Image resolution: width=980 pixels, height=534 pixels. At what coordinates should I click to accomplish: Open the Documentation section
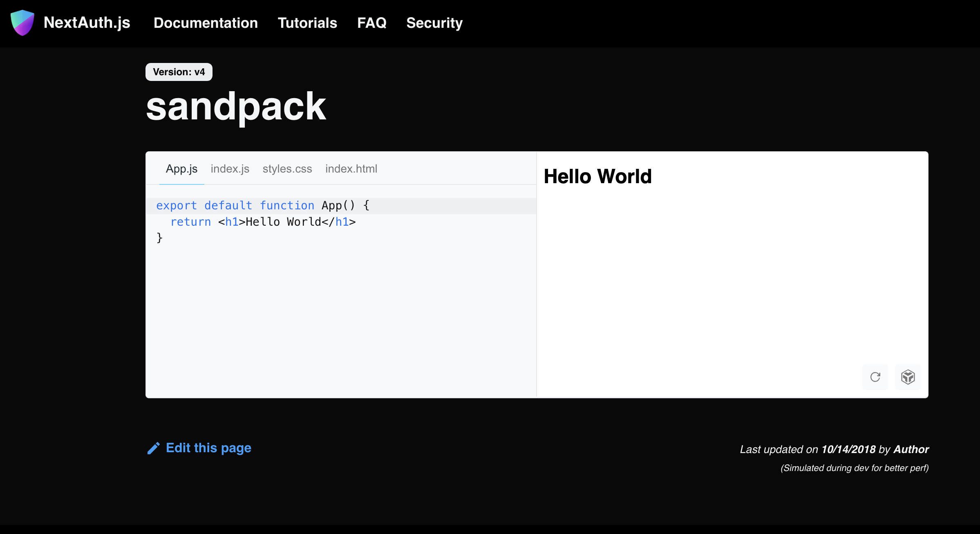coord(206,23)
